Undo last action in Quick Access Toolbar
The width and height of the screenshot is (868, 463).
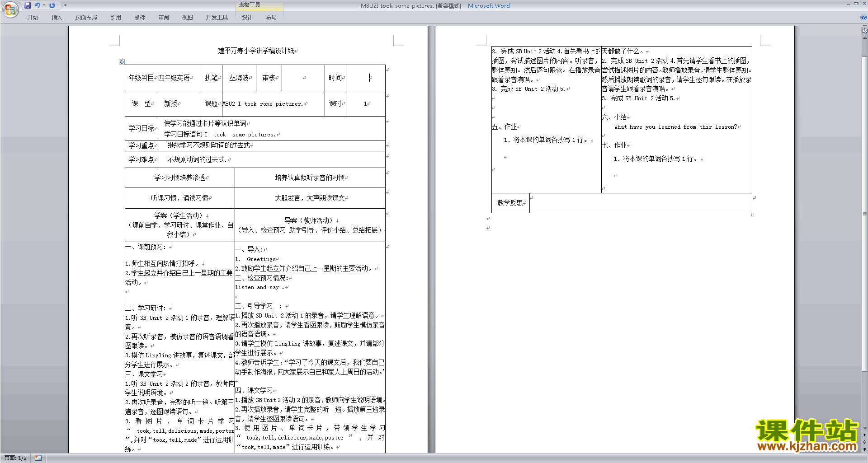[x=38, y=5]
